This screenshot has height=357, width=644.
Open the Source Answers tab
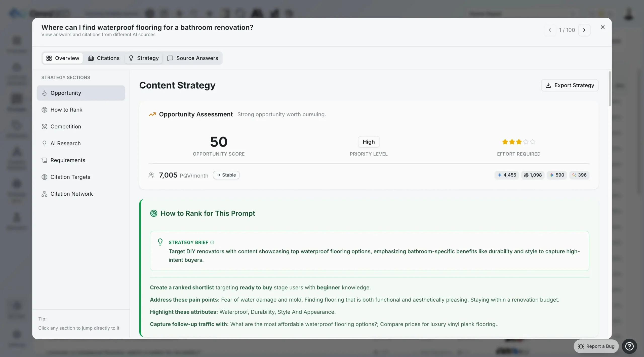point(193,58)
